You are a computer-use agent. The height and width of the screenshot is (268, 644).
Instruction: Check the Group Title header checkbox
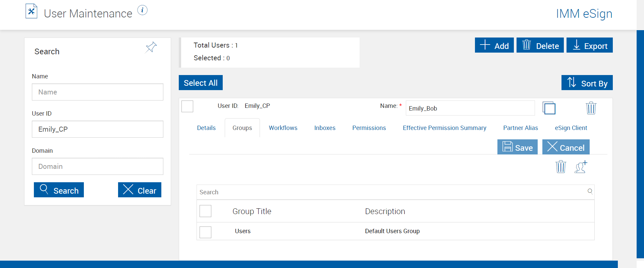point(205,211)
